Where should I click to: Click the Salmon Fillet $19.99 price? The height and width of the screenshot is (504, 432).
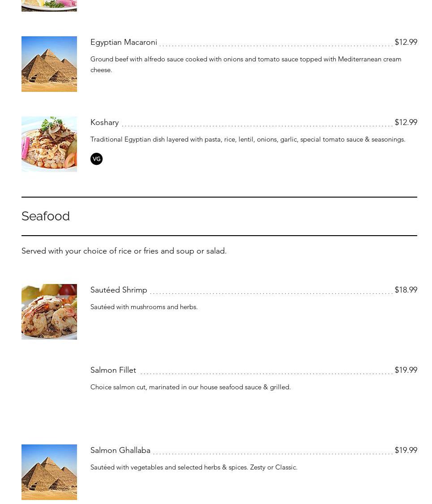(x=406, y=370)
